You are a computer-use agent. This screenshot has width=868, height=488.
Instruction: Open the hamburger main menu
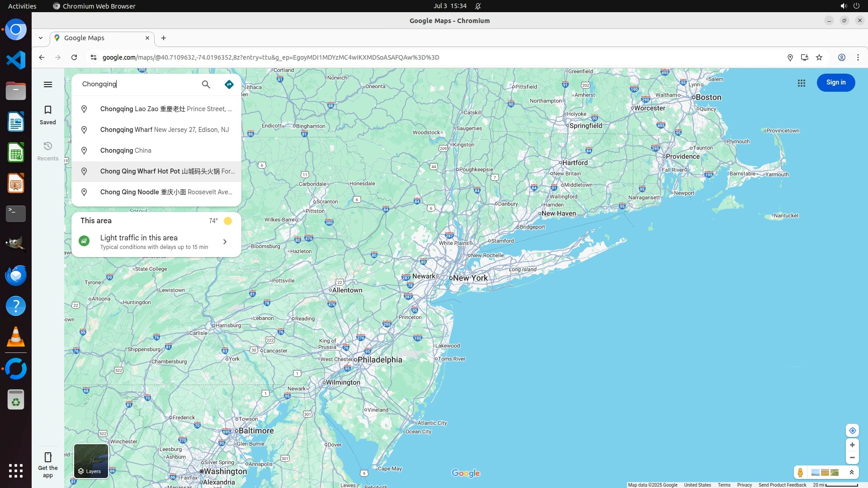48,84
